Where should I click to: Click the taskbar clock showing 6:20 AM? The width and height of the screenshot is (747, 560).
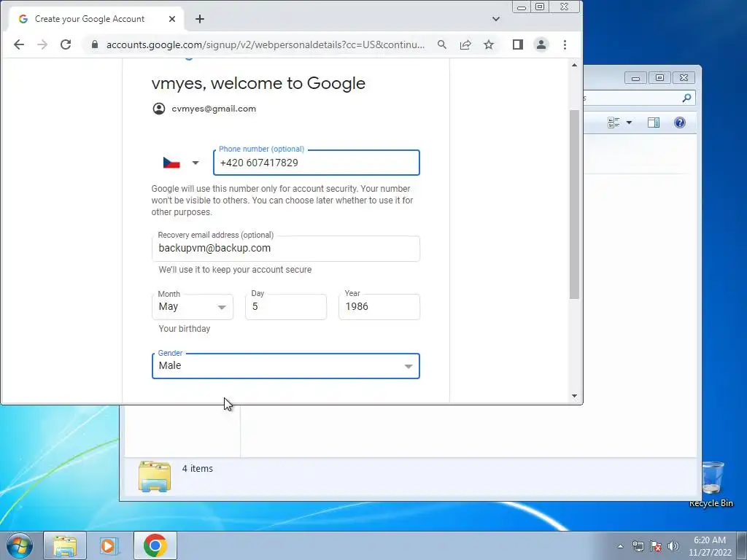pos(710,546)
